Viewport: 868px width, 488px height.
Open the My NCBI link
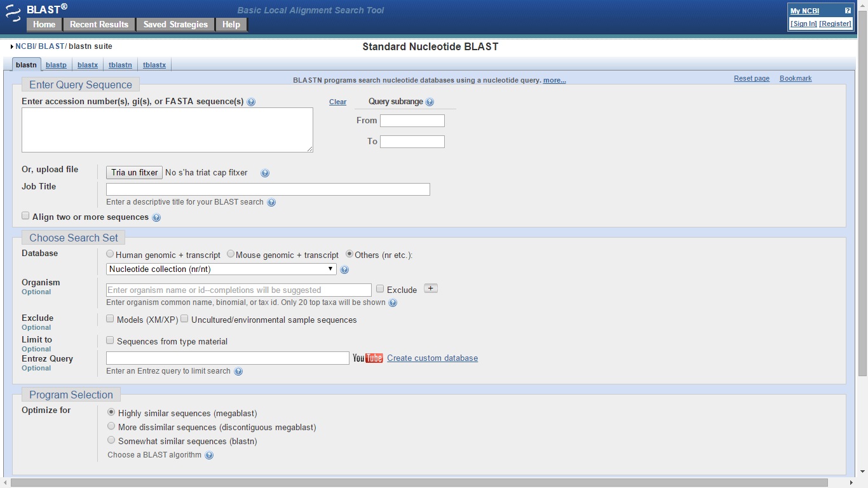tap(804, 11)
